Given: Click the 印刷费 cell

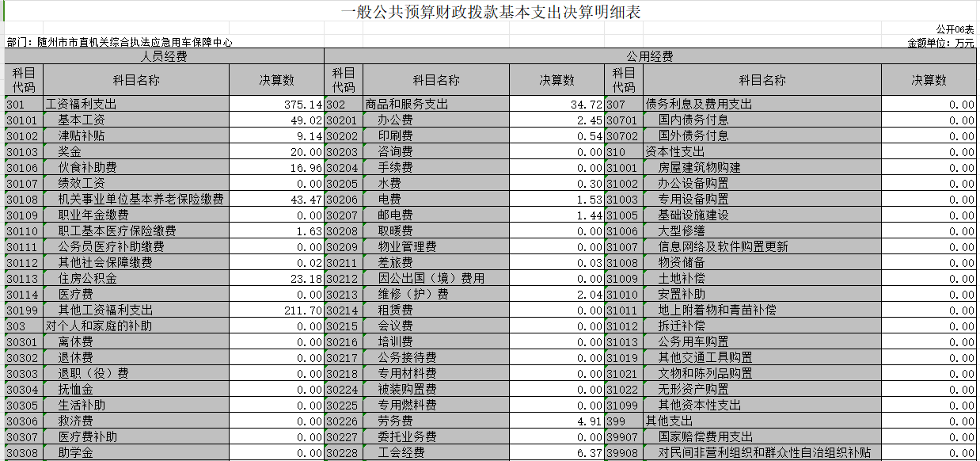Looking at the screenshot, I should (435, 135).
